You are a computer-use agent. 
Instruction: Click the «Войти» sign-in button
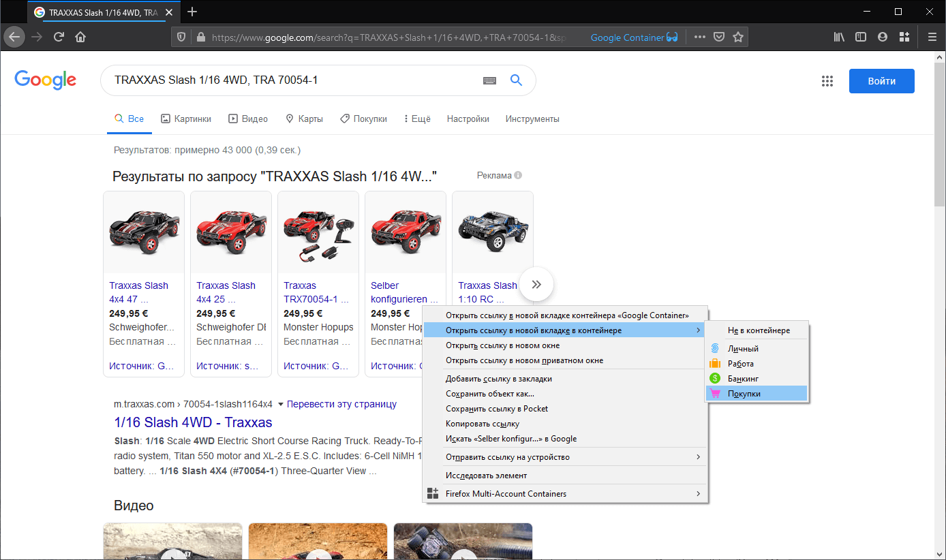(x=881, y=80)
